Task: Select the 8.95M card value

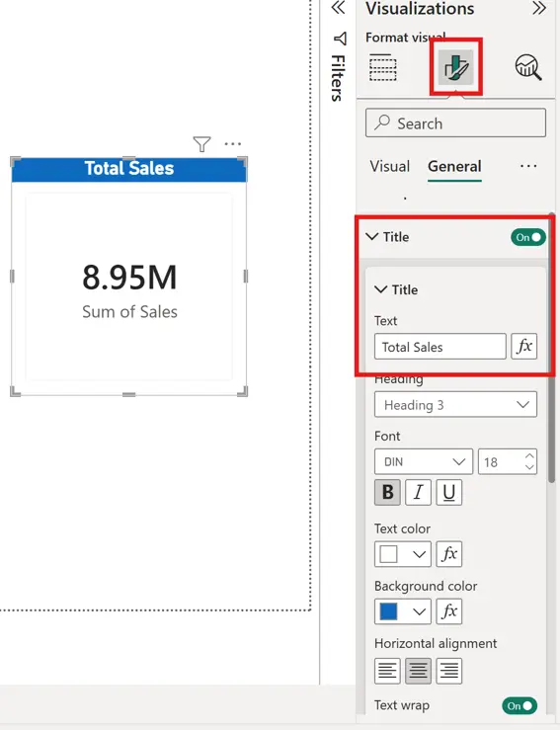Action: [x=129, y=278]
